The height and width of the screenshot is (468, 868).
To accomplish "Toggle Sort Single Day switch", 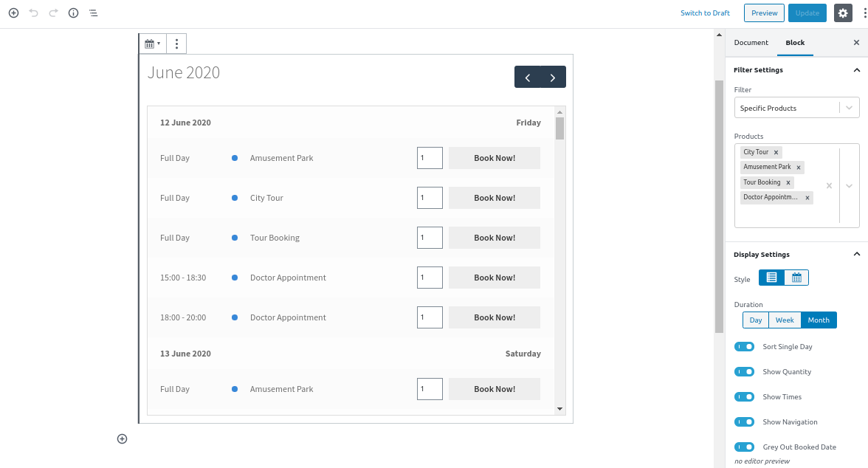I will point(744,347).
